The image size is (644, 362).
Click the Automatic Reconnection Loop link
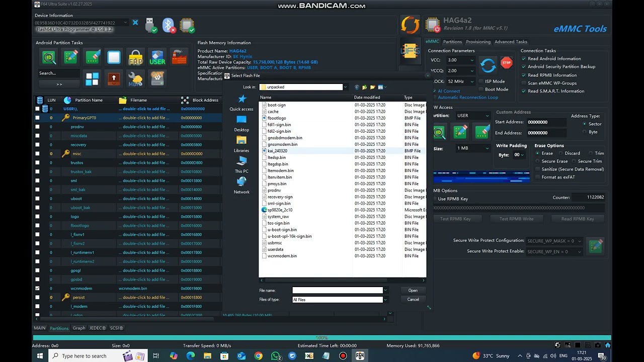(468, 98)
